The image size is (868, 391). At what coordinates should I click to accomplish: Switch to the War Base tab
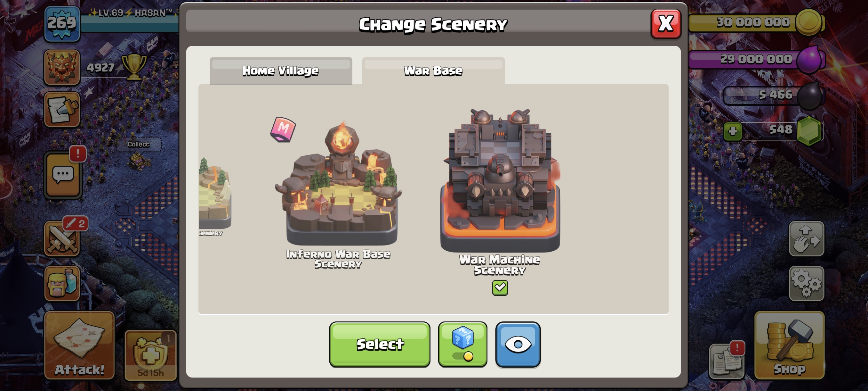tap(433, 71)
